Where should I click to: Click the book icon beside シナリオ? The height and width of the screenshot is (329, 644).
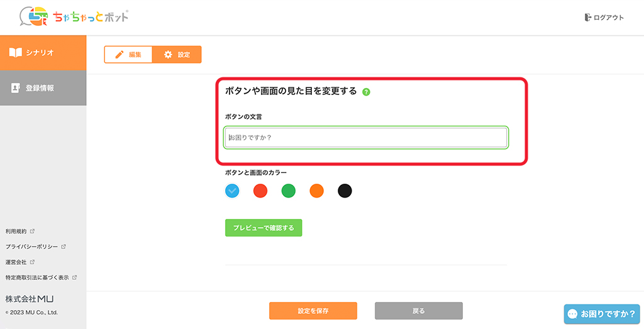(x=16, y=53)
